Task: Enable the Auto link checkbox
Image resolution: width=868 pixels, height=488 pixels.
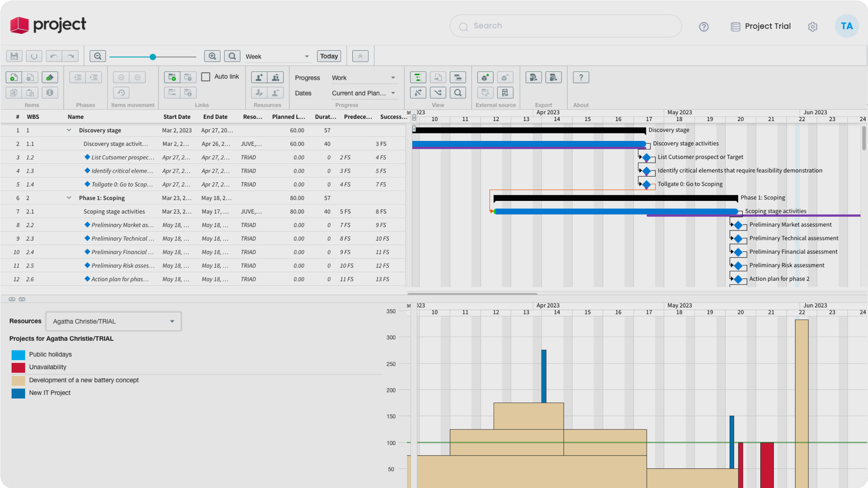Action: click(x=206, y=77)
